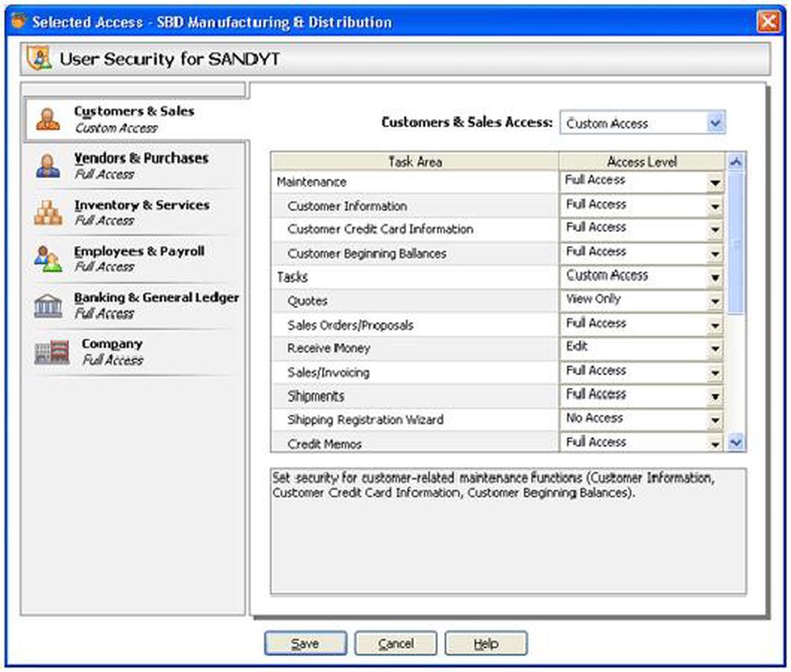Viewport: 791px width, 672px height.
Task: Click the Employees & Payroll people icon
Action: click(48, 258)
